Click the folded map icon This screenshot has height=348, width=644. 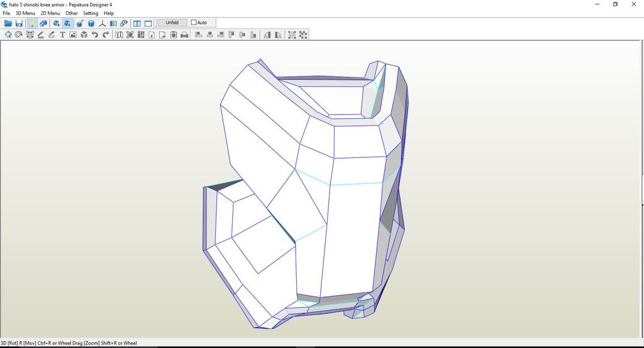119,35
